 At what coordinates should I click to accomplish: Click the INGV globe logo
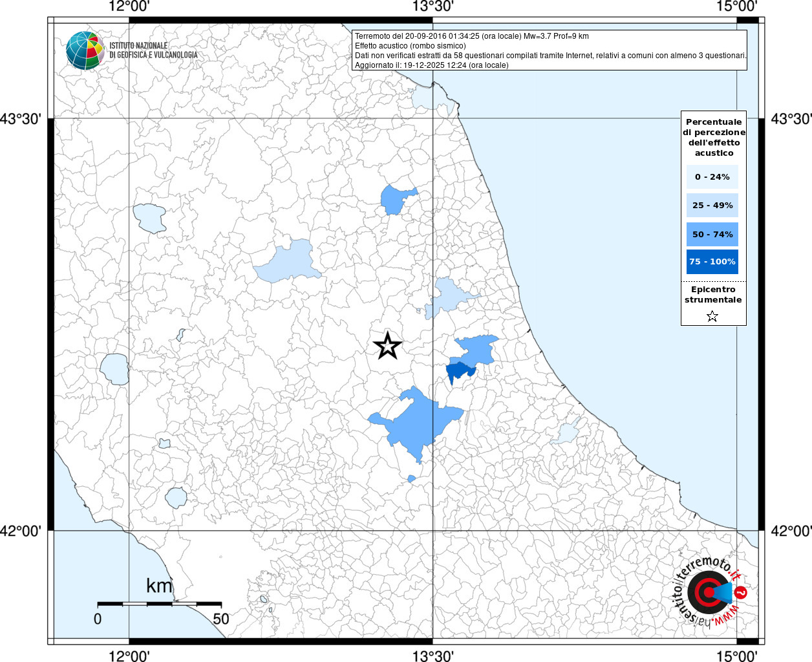click(x=85, y=50)
